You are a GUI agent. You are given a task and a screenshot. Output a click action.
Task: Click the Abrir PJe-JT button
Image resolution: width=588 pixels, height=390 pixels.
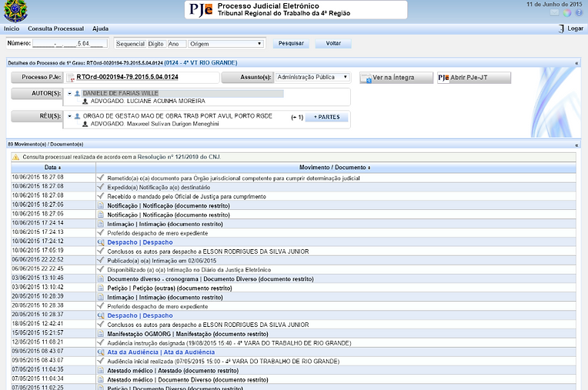[x=474, y=78]
